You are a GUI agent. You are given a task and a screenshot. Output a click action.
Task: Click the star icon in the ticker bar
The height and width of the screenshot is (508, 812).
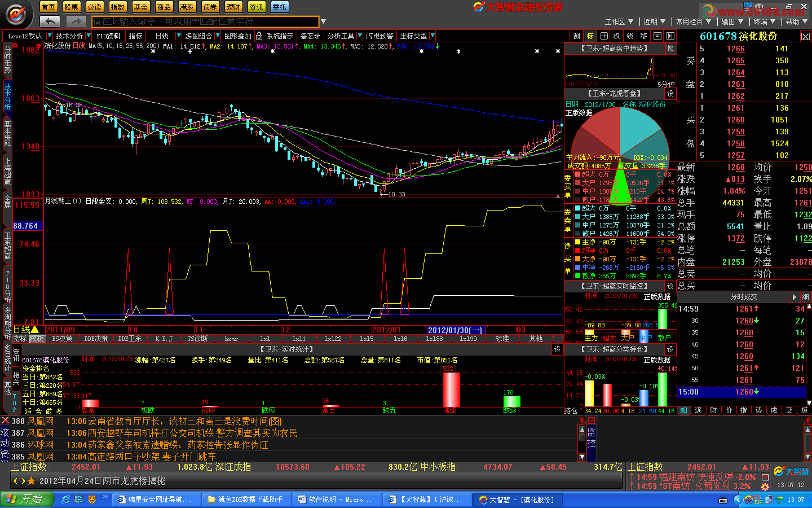31,481
